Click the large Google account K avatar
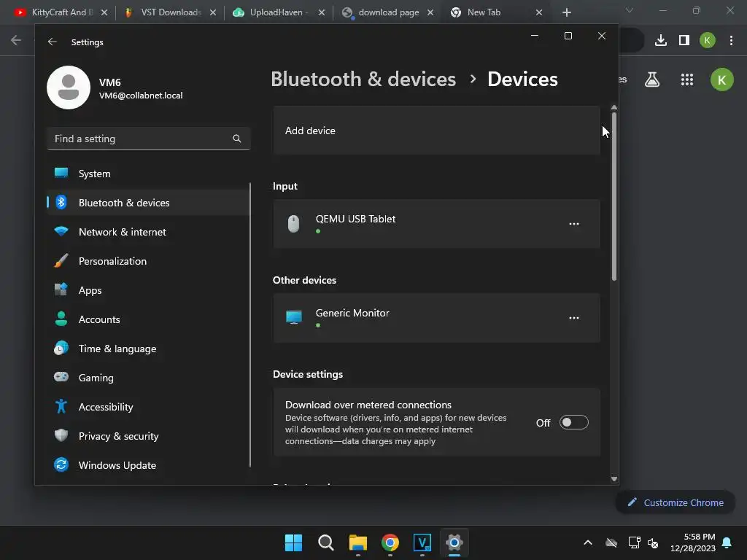Image resolution: width=747 pixels, height=560 pixels. point(722,79)
